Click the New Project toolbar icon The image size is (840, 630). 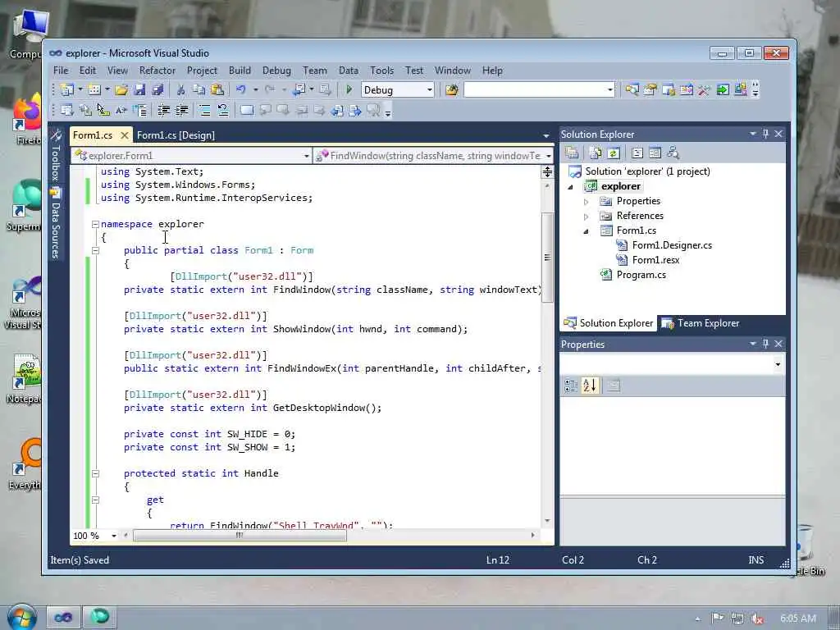(x=67, y=90)
